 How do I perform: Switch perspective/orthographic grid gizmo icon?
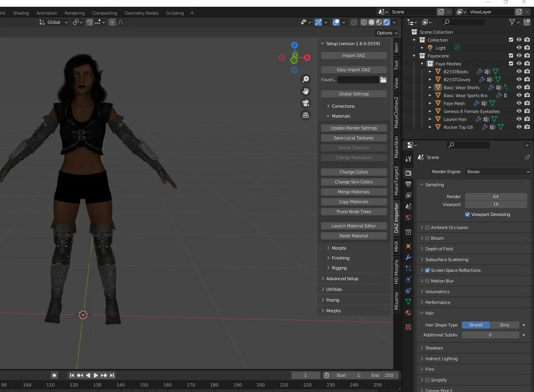[306, 115]
